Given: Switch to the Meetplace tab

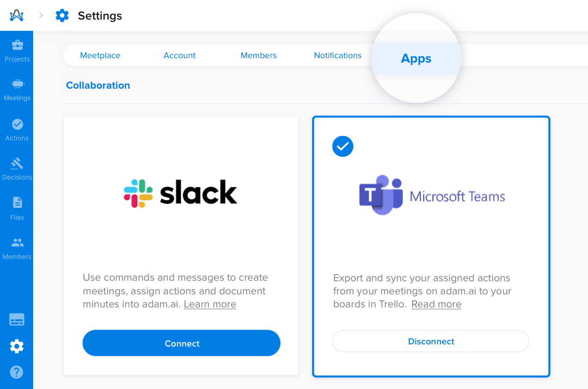Looking at the screenshot, I should pyautogui.click(x=100, y=55).
